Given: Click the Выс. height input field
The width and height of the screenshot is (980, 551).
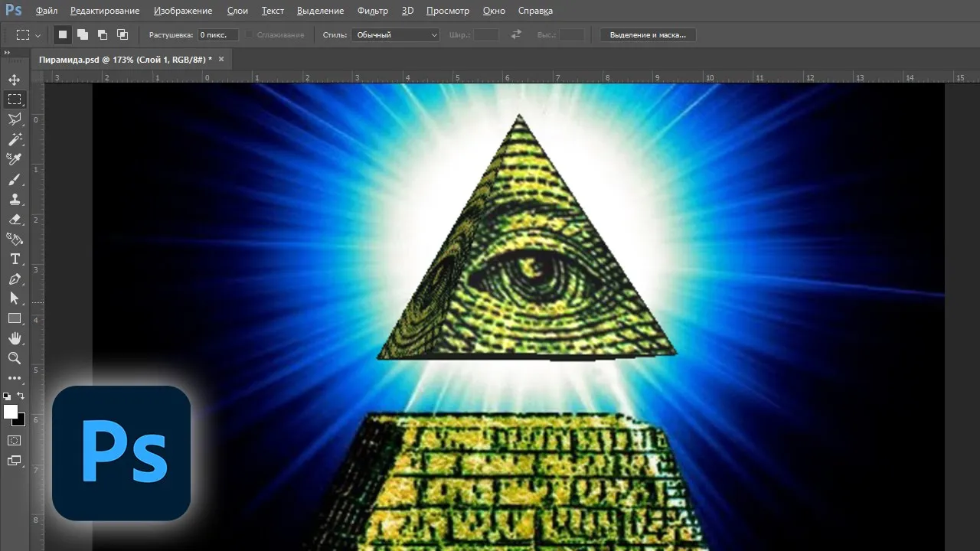Looking at the screenshot, I should point(572,35).
